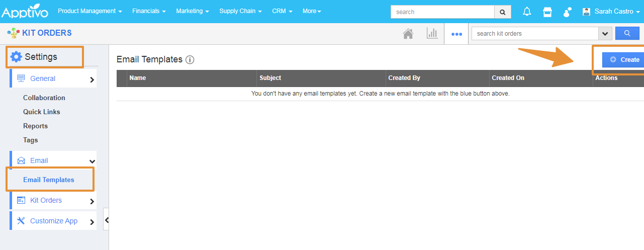Open the More menu
Image resolution: width=644 pixels, height=250 pixels.
[312, 11]
